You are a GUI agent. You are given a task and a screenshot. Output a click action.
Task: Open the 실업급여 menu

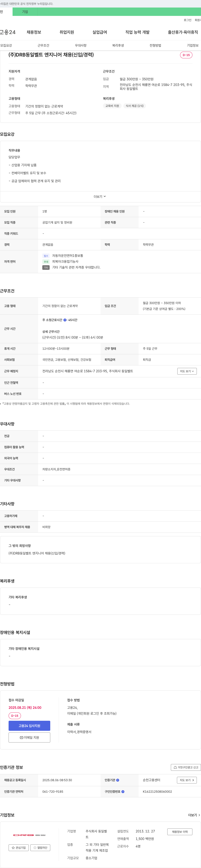click(100, 32)
